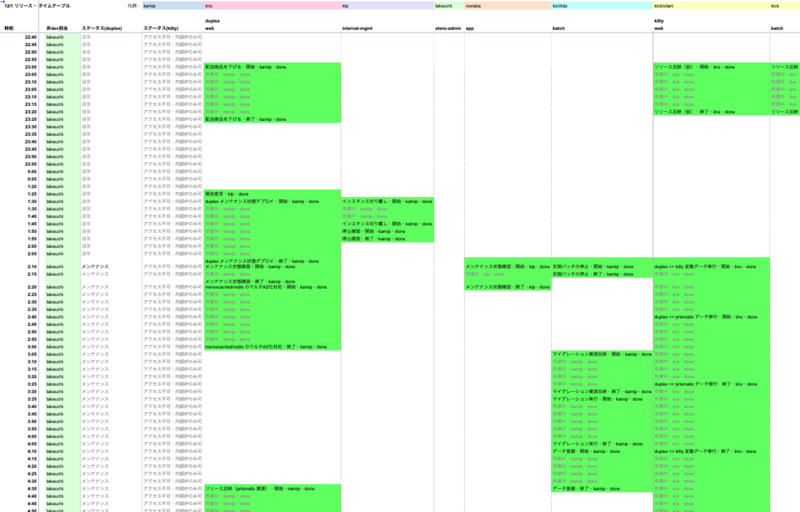Viewport: 800px width, 512px height.
Task: Select 'メンテナンス状態確認・終了・klp・done' in app column
Action: [508, 287]
